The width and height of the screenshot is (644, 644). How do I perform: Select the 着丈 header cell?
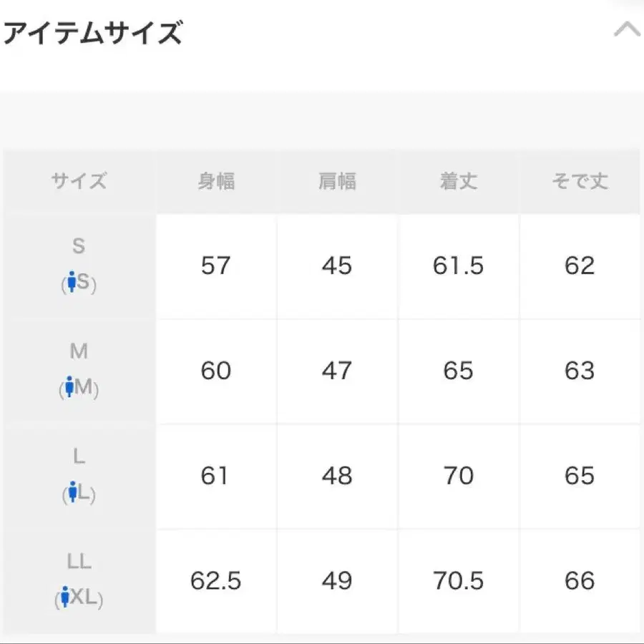click(459, 180)
